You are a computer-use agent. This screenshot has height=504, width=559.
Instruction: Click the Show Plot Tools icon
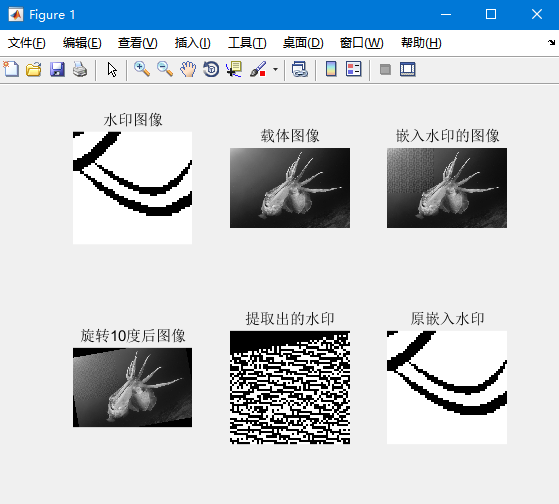pyautogui.click(x=408, y=69)
